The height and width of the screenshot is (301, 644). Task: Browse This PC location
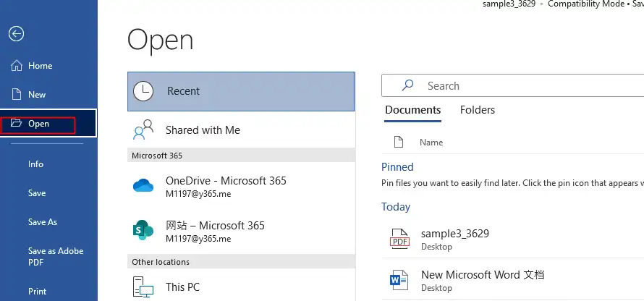pos(241,287)
